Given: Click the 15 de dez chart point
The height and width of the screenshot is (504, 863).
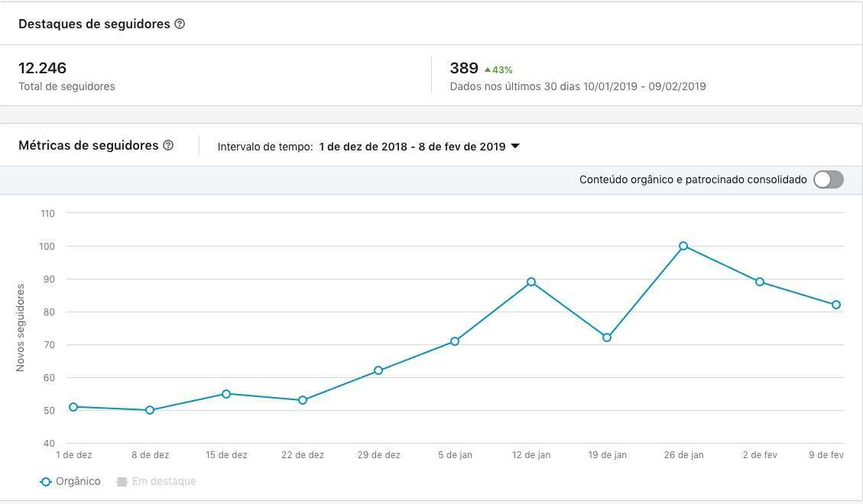Looking at the screenshot, I should coord(226,394).
